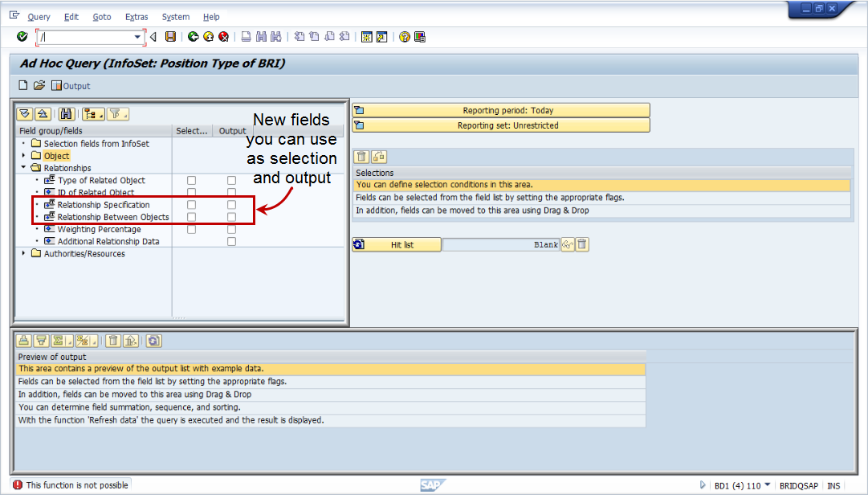Open the Extras menu
The width and height of the screenshot is (868, 495).
[x=137, y=17]
